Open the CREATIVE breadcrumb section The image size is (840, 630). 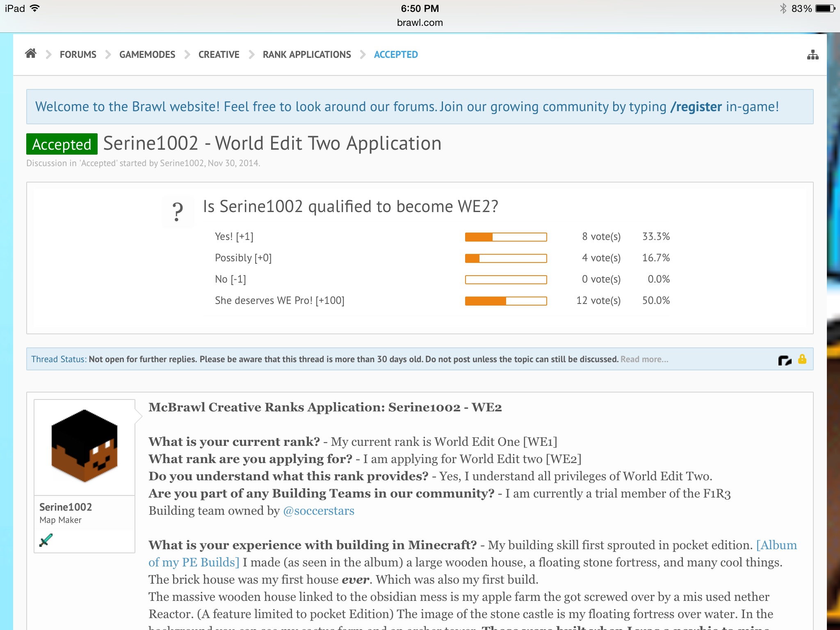tap(219, 55)
